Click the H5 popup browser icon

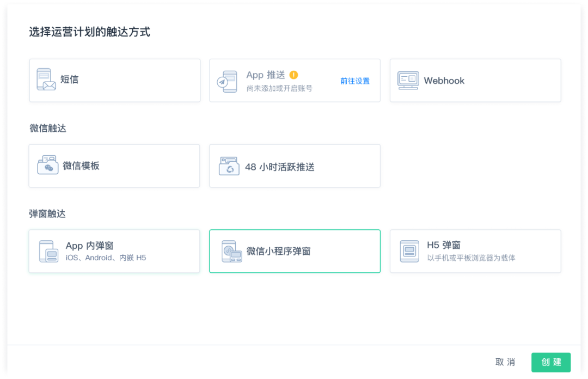pos(409,251)
